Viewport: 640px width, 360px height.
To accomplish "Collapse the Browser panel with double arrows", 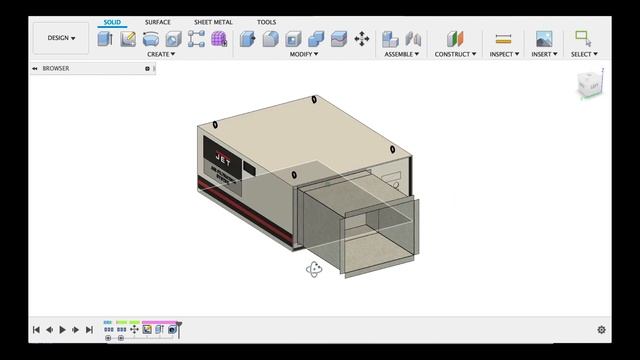I will click(35, 69).
